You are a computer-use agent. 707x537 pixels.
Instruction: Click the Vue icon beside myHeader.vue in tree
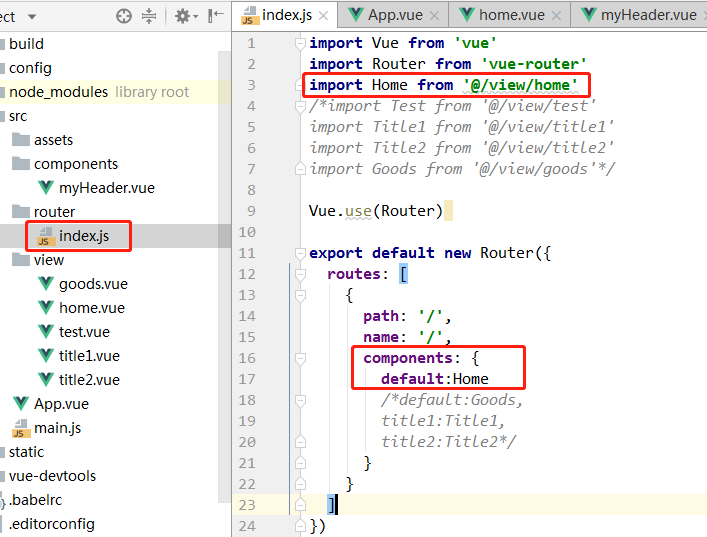pos(46,188)
